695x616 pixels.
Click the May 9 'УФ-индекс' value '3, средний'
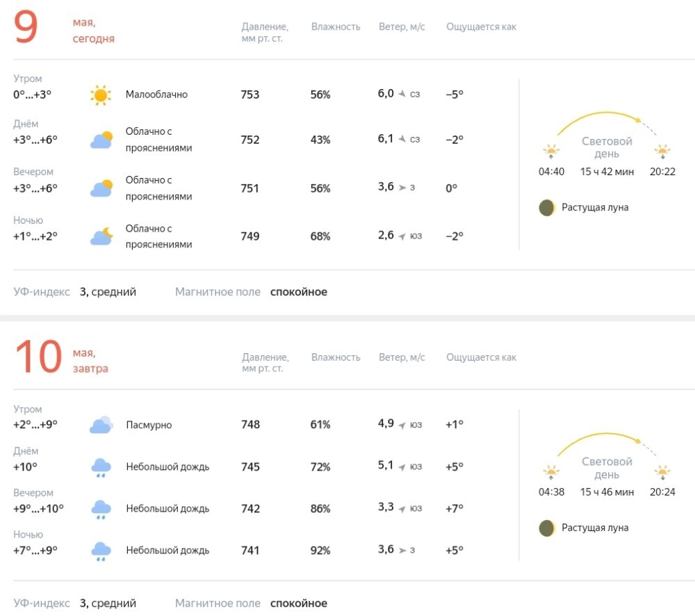[108, 292]
